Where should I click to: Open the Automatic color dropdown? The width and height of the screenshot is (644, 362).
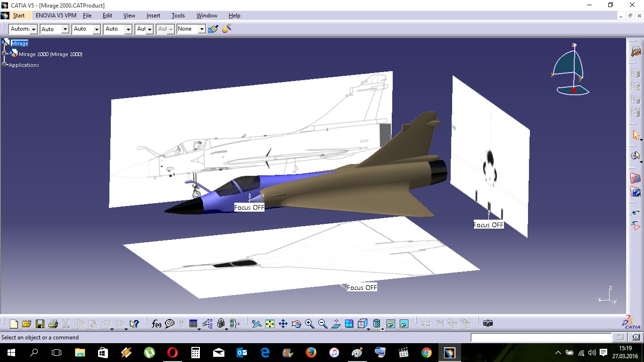click(x=33, y=29)
